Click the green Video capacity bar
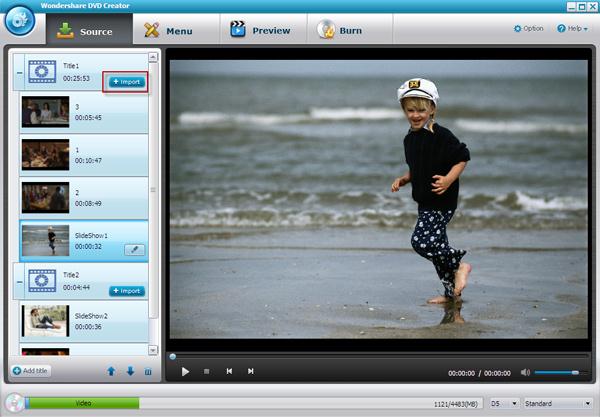 tap(82, 403)
